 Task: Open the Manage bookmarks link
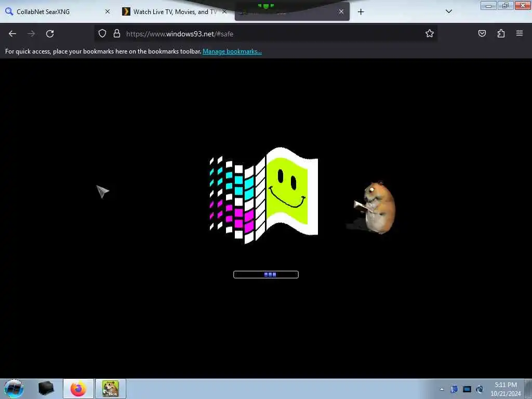[232, 51]
